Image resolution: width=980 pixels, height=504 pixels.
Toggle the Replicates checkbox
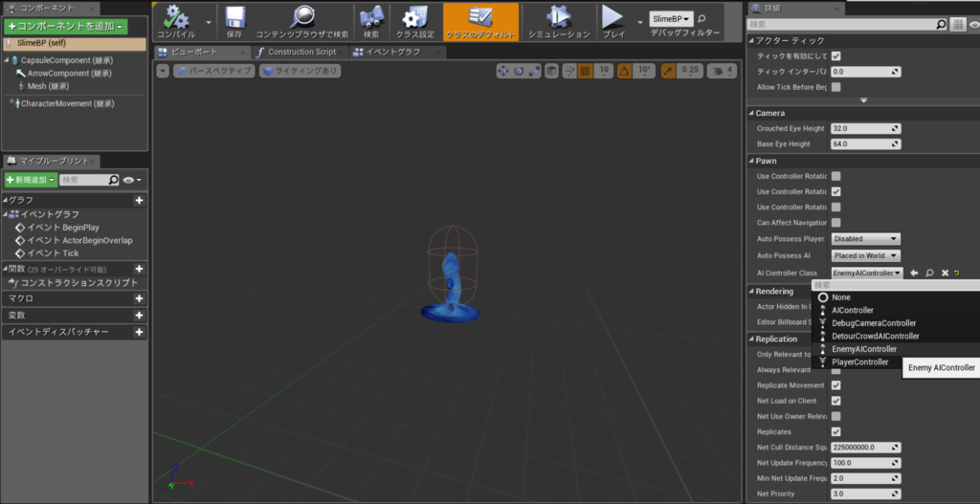(x=835, y=431)
